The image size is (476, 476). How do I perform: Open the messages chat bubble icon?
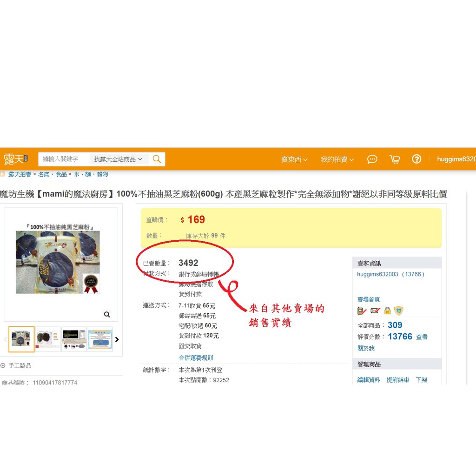372,159
